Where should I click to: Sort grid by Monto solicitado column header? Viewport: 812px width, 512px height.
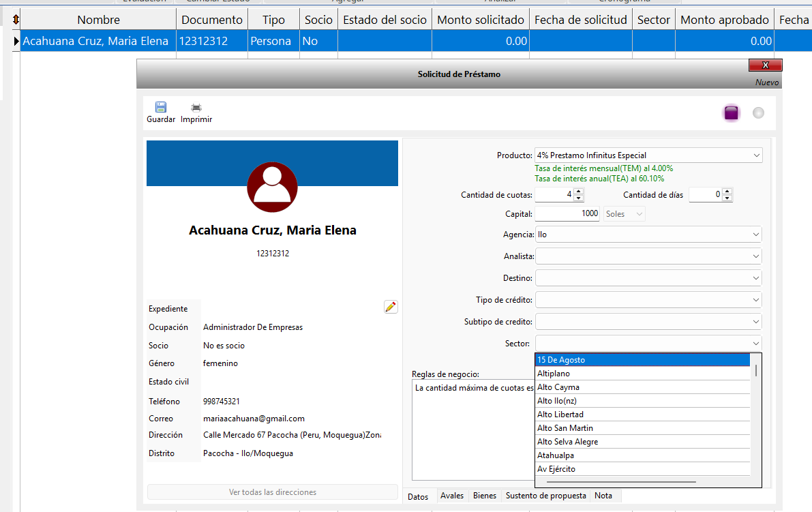pos(481,20)
